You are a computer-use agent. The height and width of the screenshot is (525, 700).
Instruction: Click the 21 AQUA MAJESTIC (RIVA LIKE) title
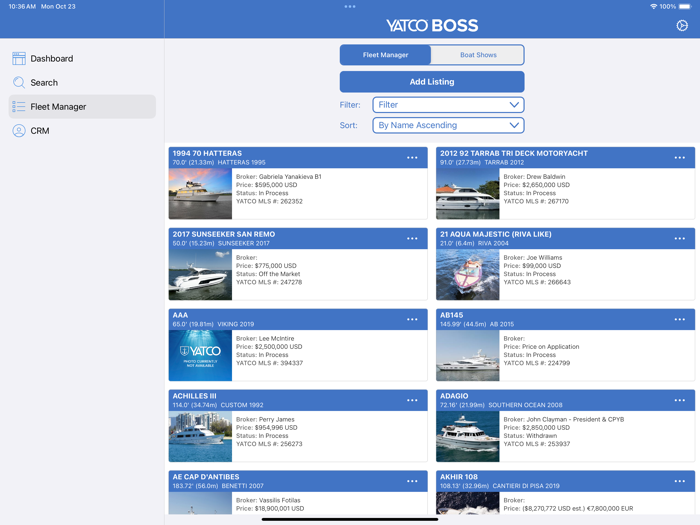tap(496, 234)
